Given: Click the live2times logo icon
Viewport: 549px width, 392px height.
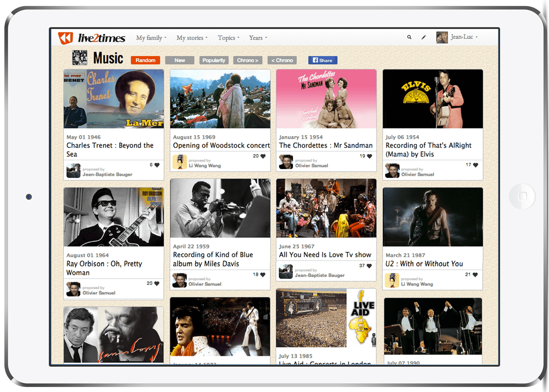Looking at the screenshot, I should (x=65, y=38).
